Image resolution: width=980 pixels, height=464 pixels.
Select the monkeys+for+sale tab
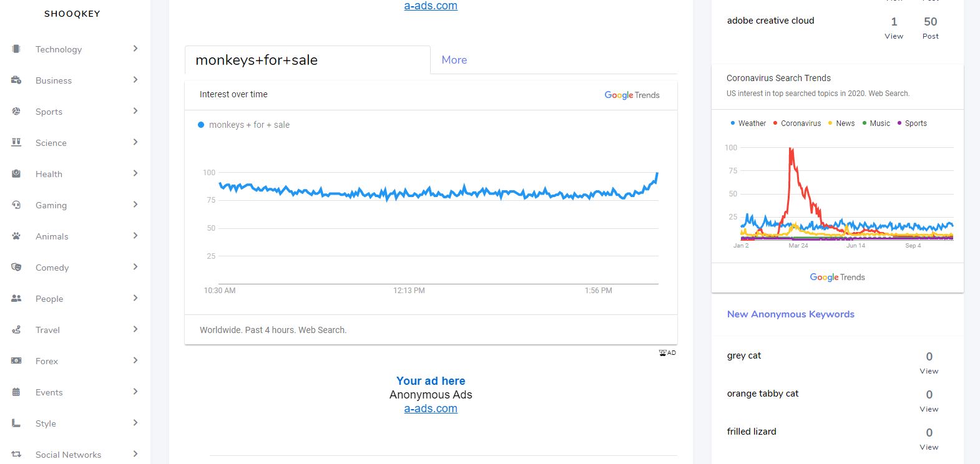pyautogui.click(x=257, y=60)
